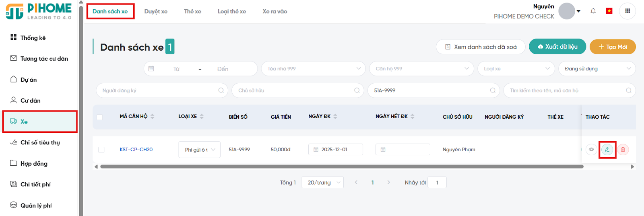Click the edit pencil icon in row

607,150
